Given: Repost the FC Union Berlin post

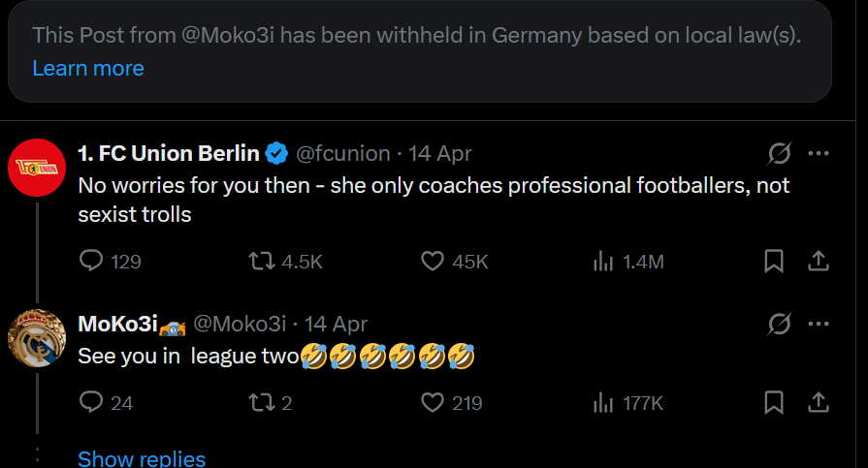Looking at the screenshot, I should [x=261, y=261].
